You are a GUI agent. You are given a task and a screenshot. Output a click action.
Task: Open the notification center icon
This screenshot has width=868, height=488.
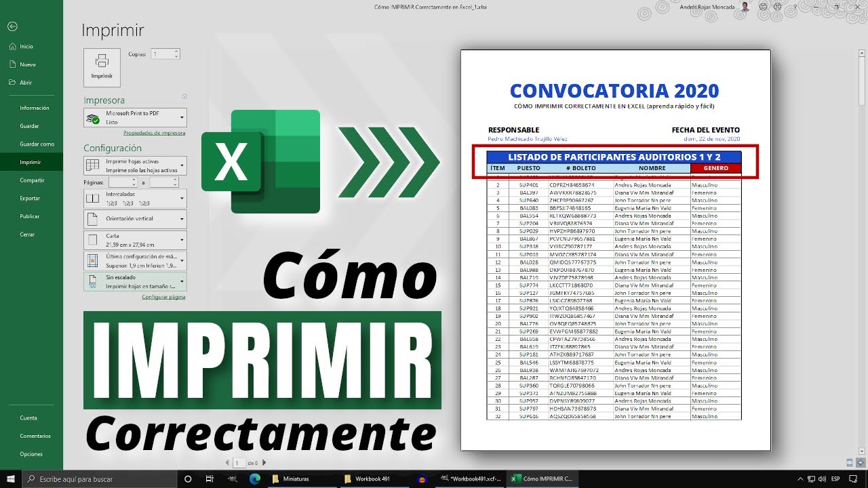(x=854, y=479)
